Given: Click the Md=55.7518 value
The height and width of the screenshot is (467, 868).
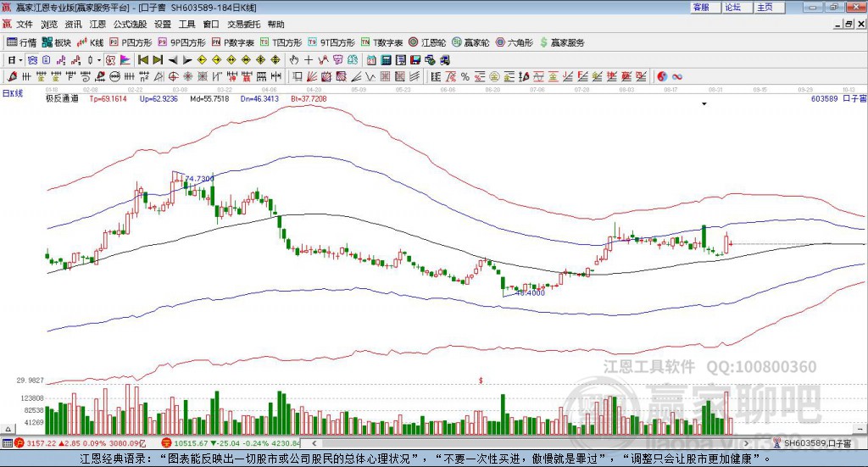Looking at the screenshot, I should (x=209, y=99).
